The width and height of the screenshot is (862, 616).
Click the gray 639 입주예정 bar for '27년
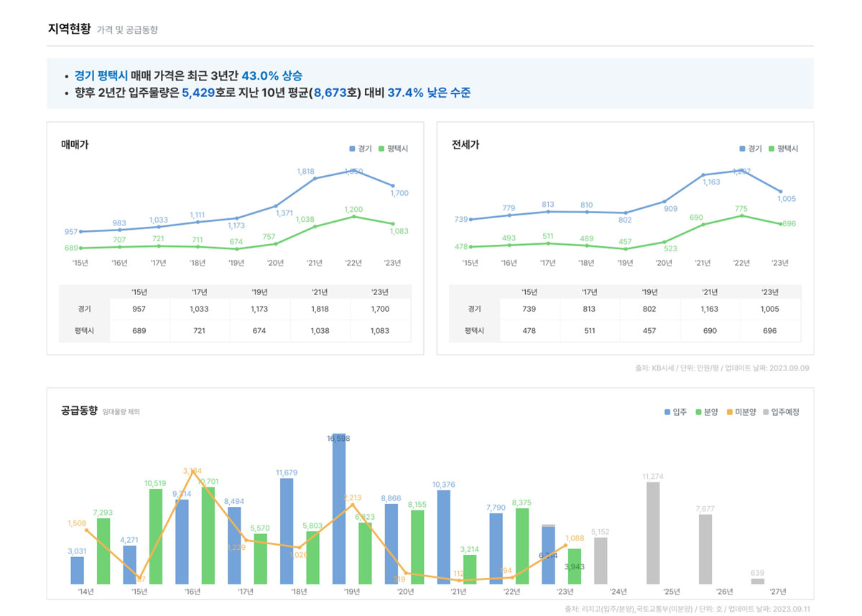click(758, 582)
